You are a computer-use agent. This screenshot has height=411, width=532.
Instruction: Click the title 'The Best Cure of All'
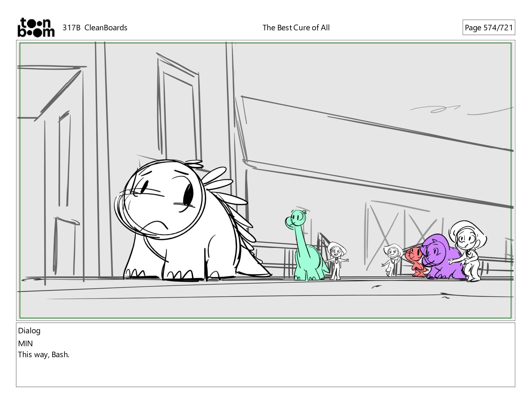pyautogui.click(x=296, y=28)
